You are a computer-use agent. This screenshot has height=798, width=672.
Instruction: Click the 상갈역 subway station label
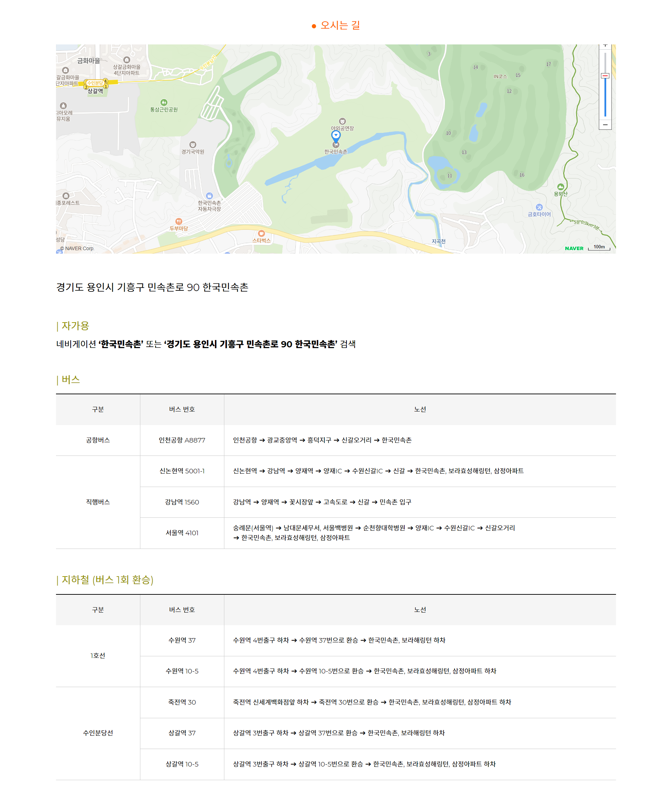[95, 91]
